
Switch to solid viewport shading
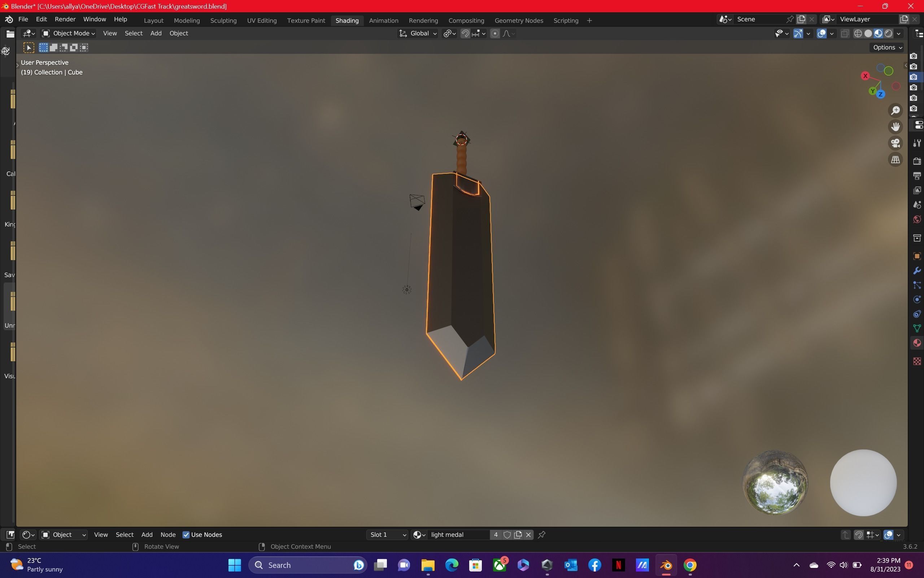pyautogui.click(x=868, y=34)
